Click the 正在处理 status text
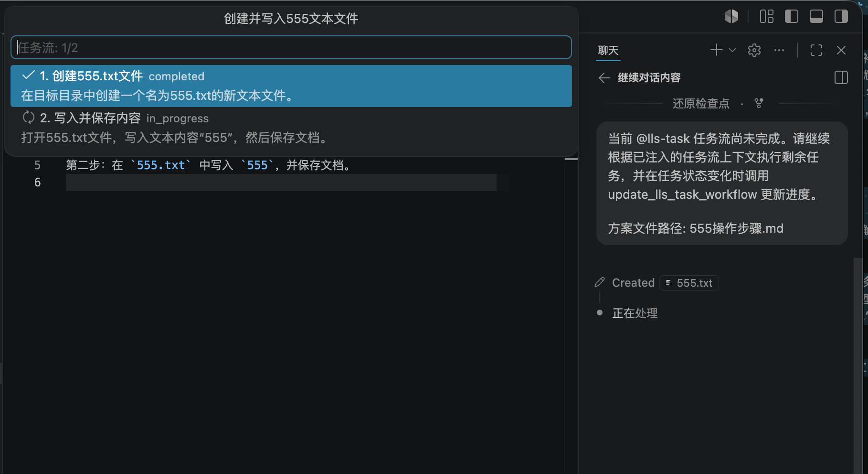Viewport: 868px width, 474px height. tap(635, 313)
